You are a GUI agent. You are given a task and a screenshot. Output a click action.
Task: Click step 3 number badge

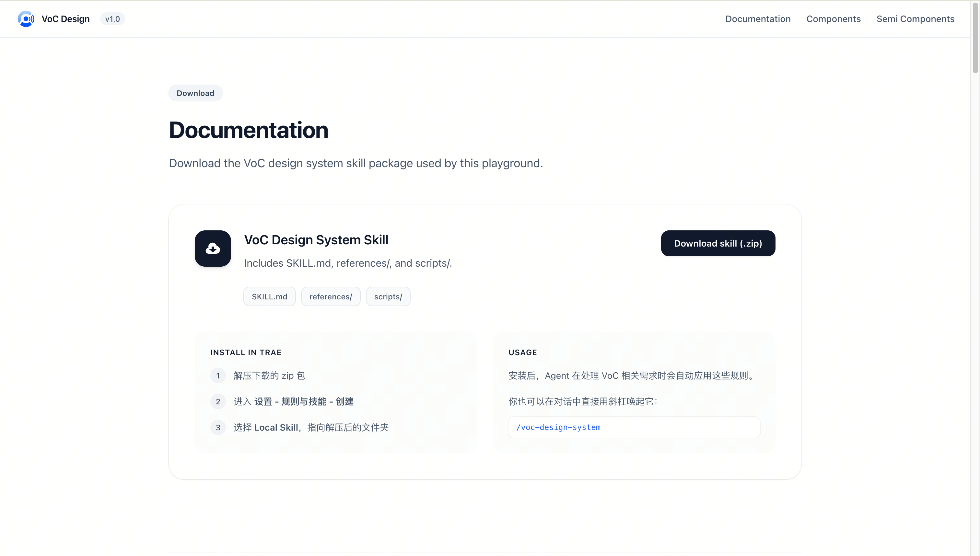[218, 427]
